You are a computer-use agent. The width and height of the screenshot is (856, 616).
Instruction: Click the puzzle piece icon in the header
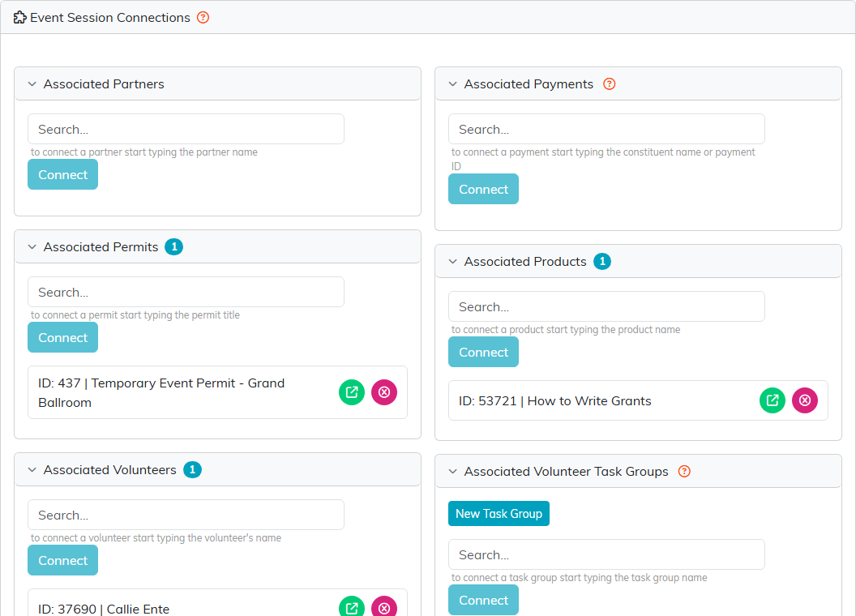click(x=19, y=18)
